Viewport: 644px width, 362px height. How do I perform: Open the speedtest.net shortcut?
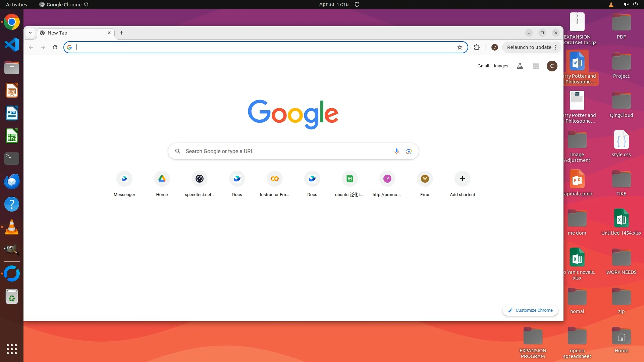click(x=199, y=179)
